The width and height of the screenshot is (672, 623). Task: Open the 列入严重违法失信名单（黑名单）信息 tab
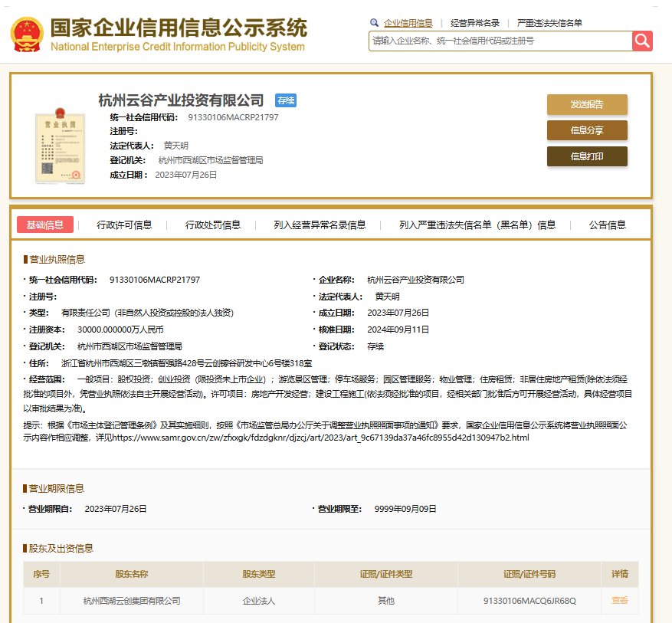point(477,225)
